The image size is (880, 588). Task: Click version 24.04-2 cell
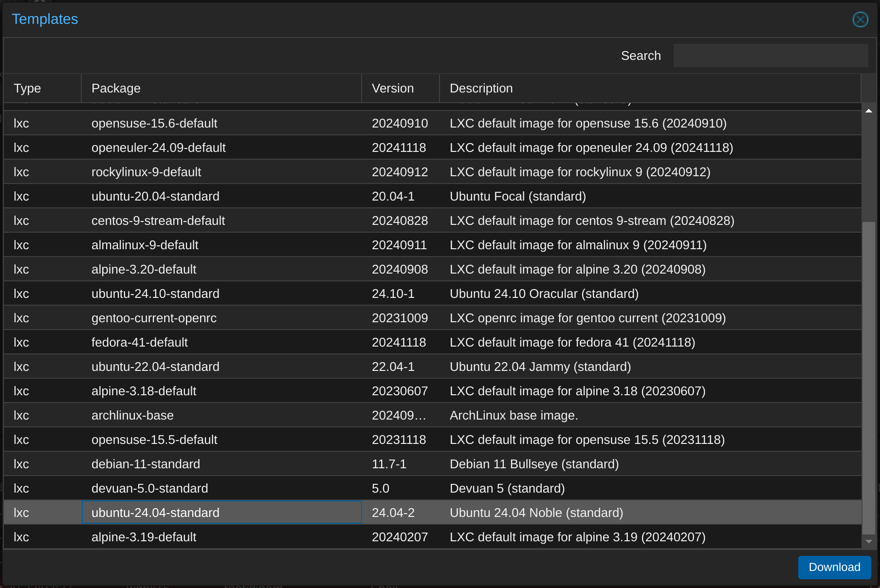pos(401,513)
